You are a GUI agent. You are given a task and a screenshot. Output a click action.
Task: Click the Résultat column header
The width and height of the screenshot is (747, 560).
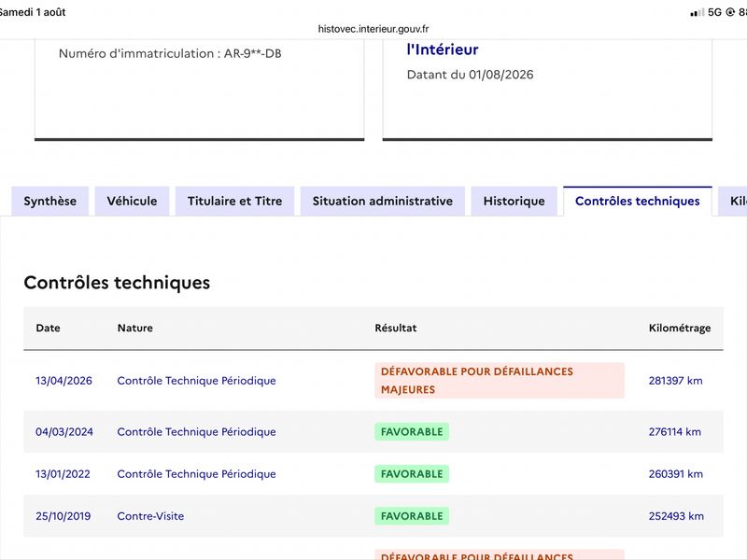click(x=395, y=329)
